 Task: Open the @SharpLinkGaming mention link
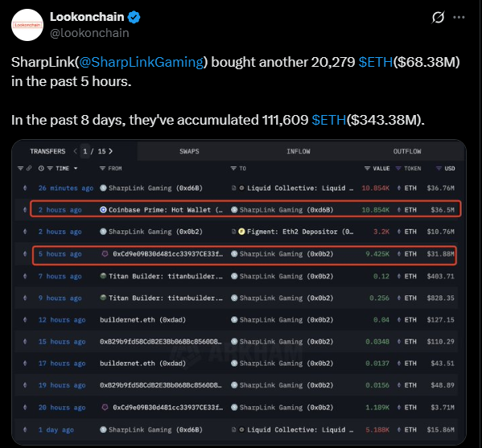click(142, 63)
